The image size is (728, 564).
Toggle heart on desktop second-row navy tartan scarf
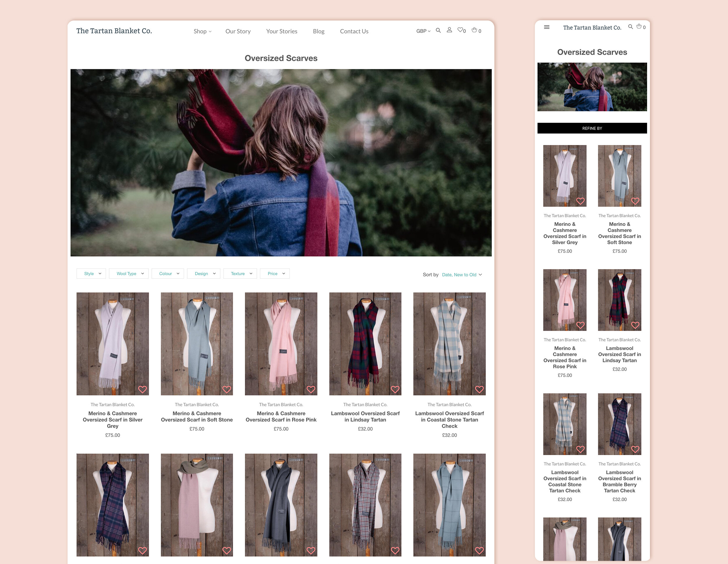[142, 551]
